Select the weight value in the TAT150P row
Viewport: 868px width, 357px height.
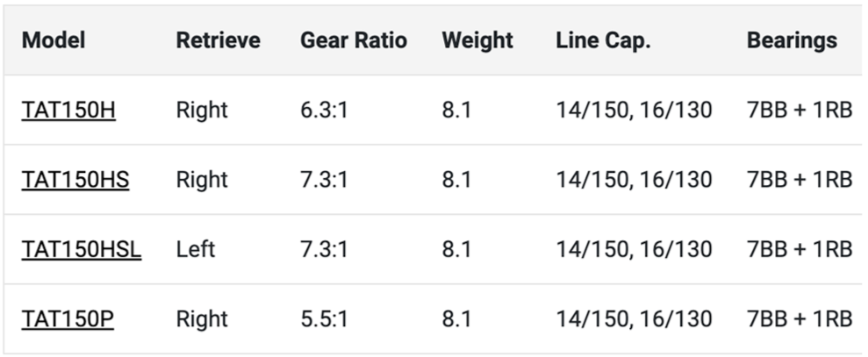[x=456, y=318]
